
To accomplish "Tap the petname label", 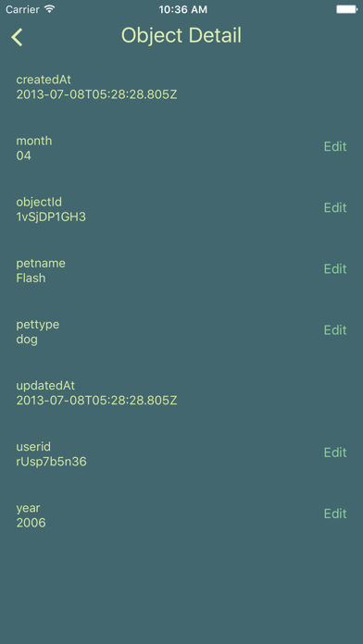I will pyautogui.click(x=41, y=264).
